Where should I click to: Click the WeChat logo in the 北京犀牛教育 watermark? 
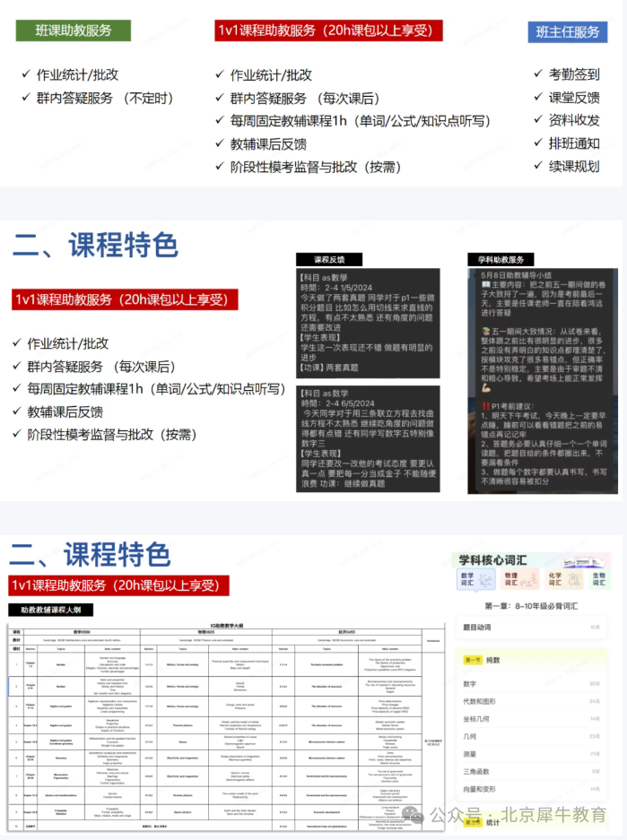tap(414, 814)
